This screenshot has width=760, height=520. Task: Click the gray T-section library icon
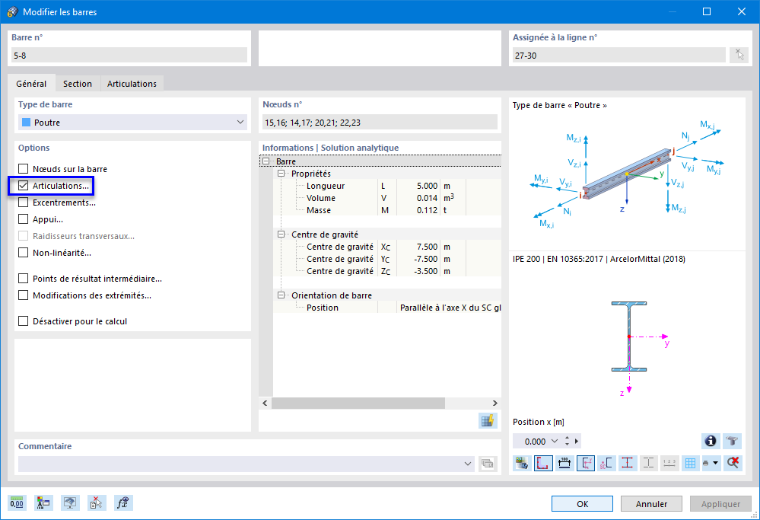click(x=732, y=441)
